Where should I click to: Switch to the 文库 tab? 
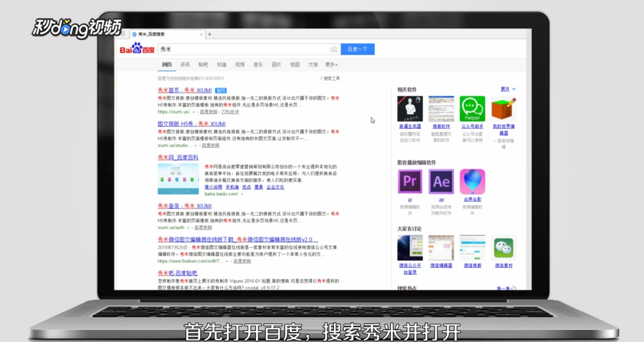tap(313, 64)
